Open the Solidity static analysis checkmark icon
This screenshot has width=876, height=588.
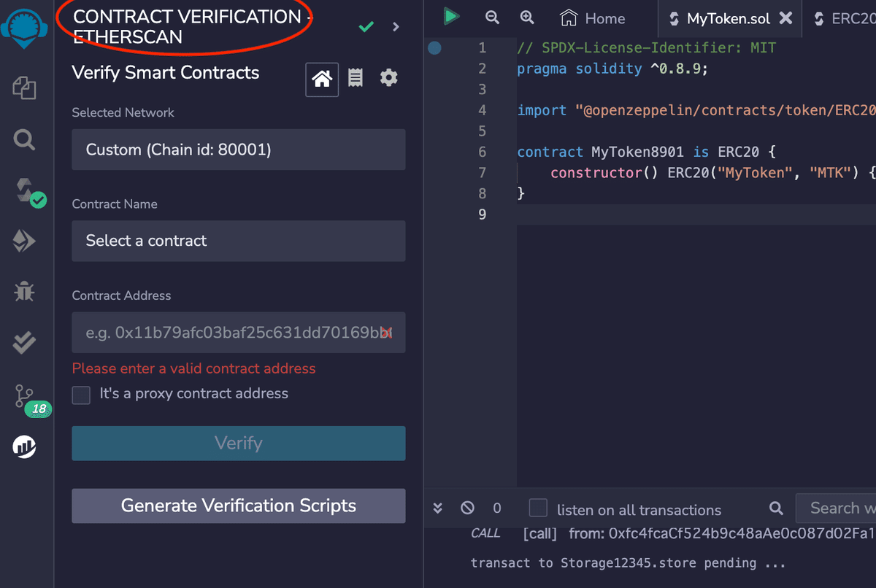point(24,343)
